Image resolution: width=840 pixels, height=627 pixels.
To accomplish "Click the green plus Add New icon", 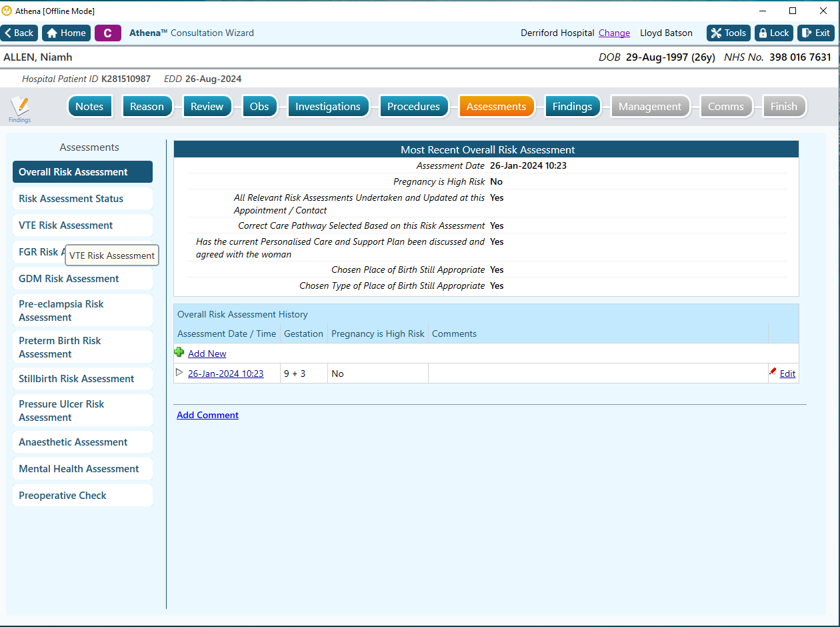I will (179, 352).
